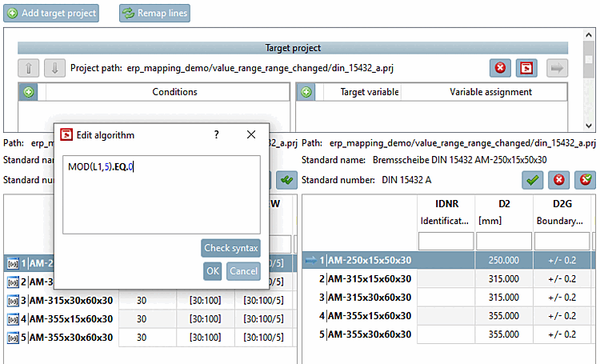Click the Remap lines button
Viewport: 600px width, 364px height.
click(155, 13)
